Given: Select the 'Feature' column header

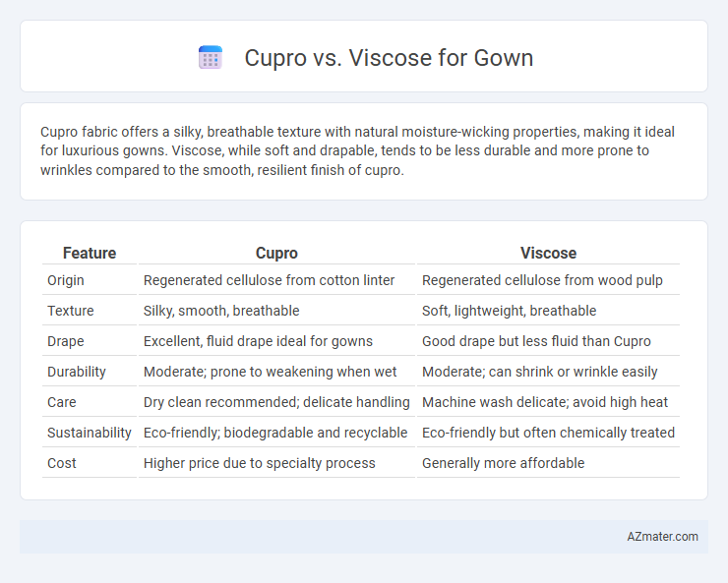Looking at the screenshot, I should coord(90,253).
